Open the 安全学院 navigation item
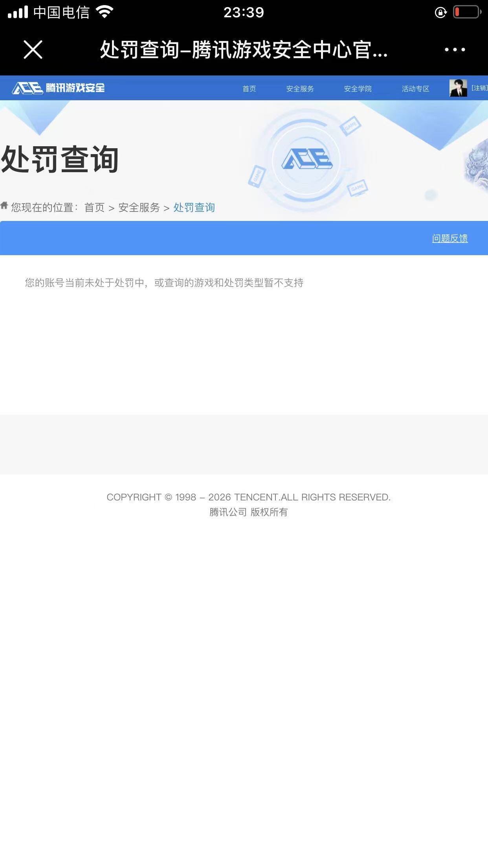This screenshot has height=868, width=488. click(x=358, y=88)
